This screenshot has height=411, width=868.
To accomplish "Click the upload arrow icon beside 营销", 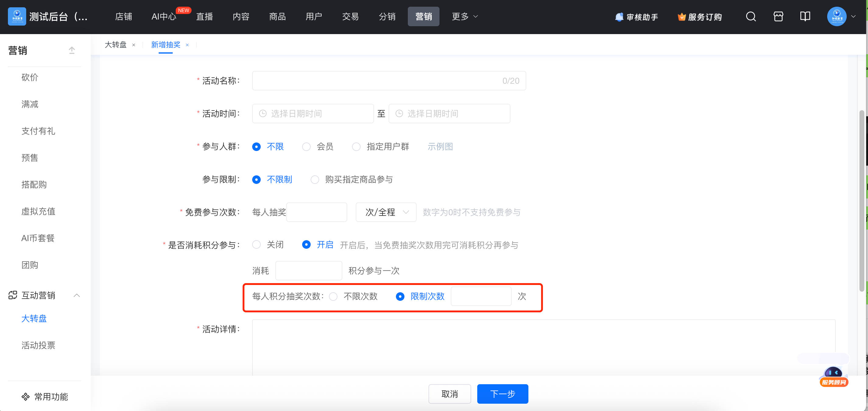I will point(72,50).
